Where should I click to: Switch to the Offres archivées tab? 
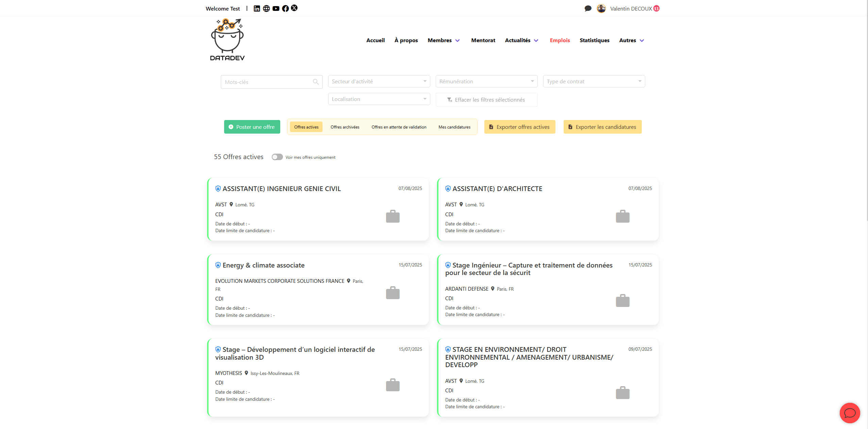[345, 127]
